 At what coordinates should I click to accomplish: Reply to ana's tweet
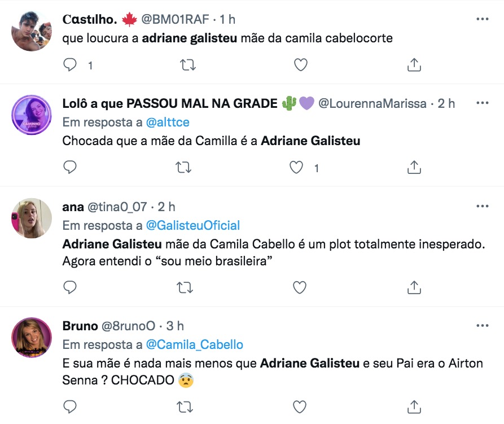point(70,288)
